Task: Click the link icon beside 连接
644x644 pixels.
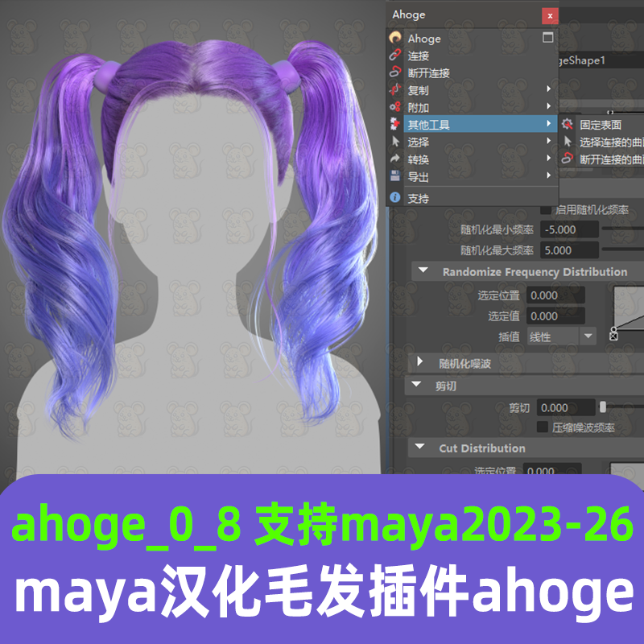Action: 395,55
